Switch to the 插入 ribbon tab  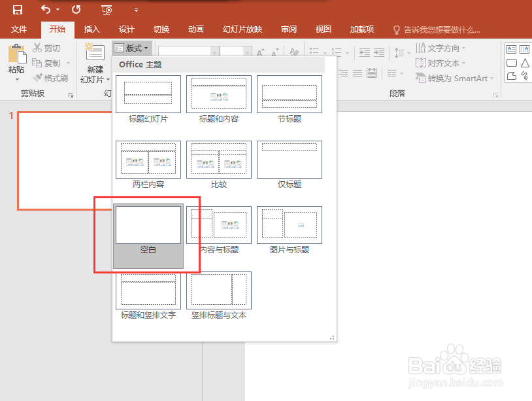(x=91, y=29)
